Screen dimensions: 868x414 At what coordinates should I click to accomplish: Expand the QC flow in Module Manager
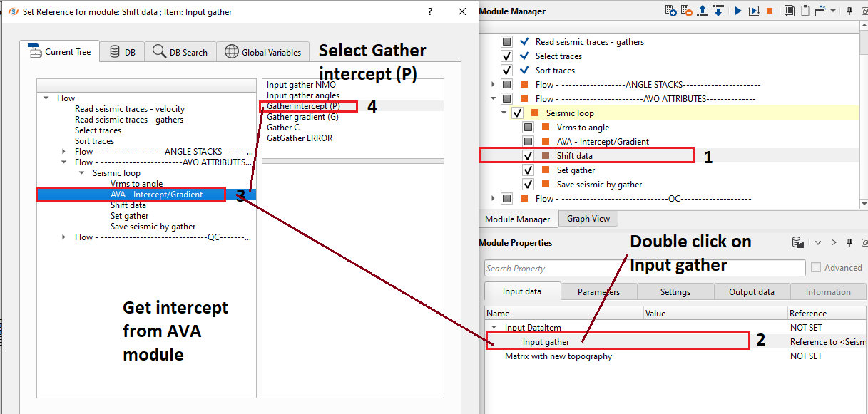pyautogui.click(x=493, y=199)
